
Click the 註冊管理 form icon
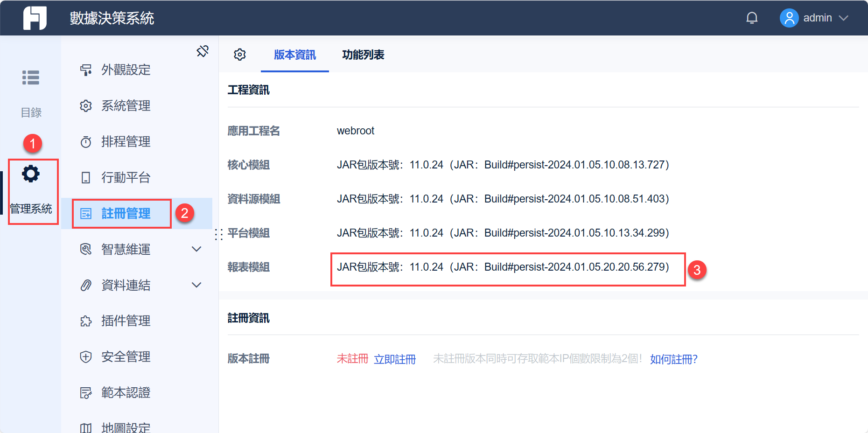pyautogui.click(x=86, y=214)
